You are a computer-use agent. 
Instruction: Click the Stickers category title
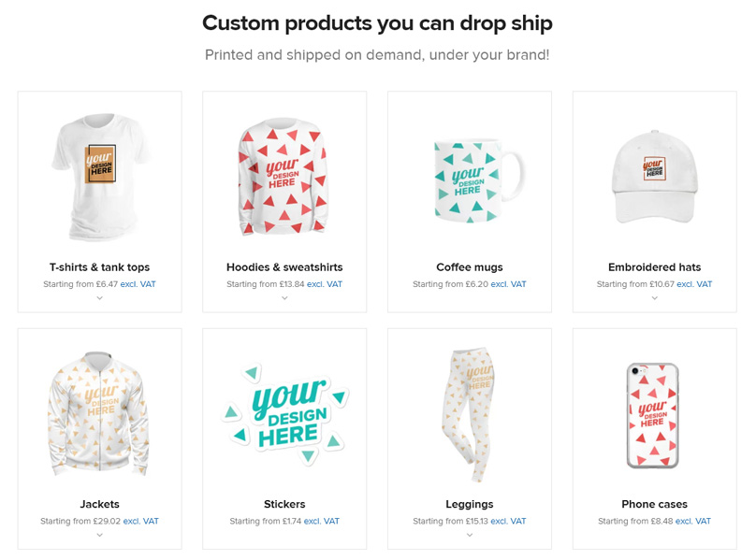(284, 504)
